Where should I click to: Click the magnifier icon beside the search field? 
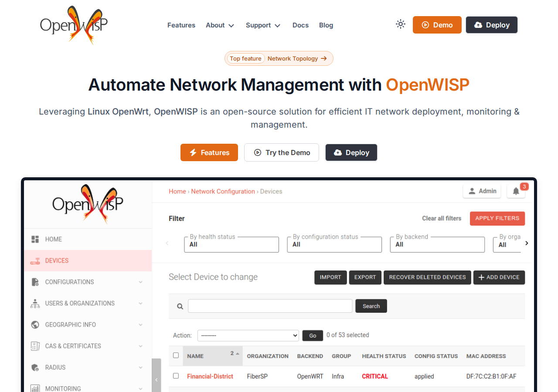[180, 306]
